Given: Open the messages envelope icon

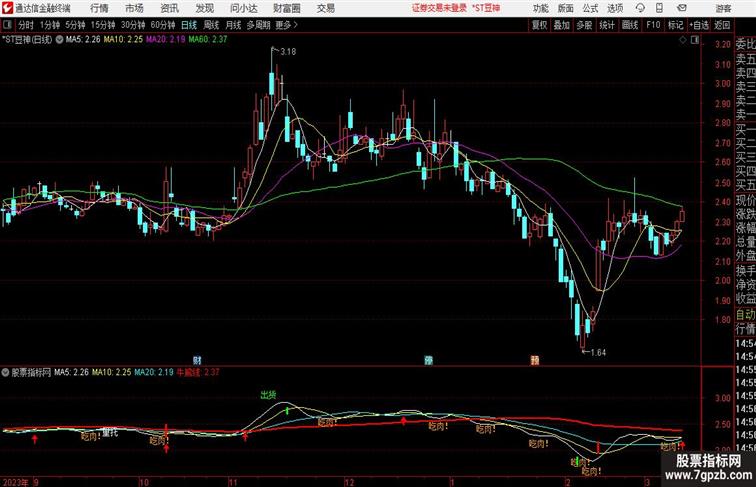Looking at the screenshot, I should coord(682,8).
